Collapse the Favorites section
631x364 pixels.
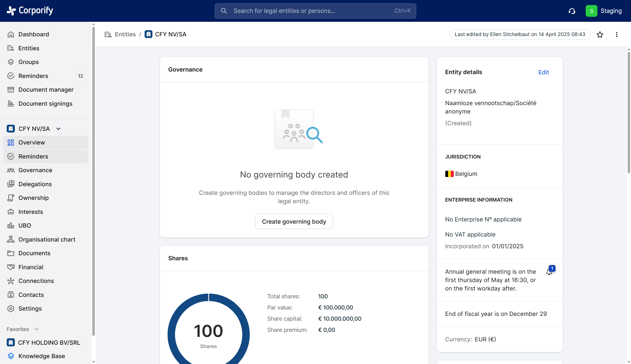click(x=36, y=329)
